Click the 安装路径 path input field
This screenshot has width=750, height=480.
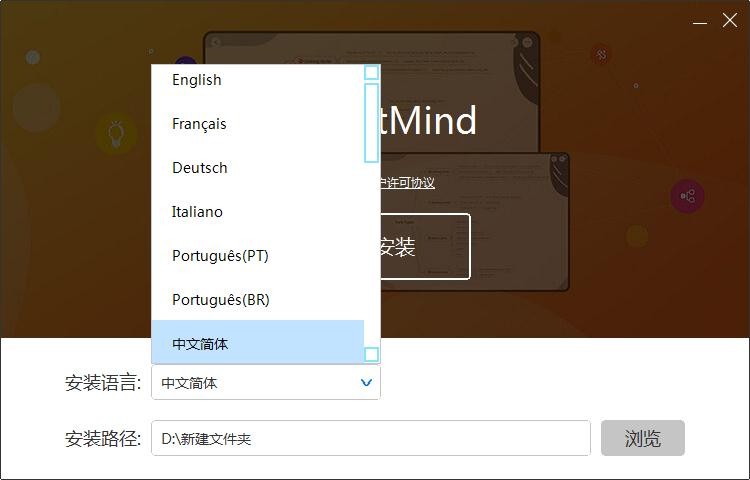click(x=370, y=438)
